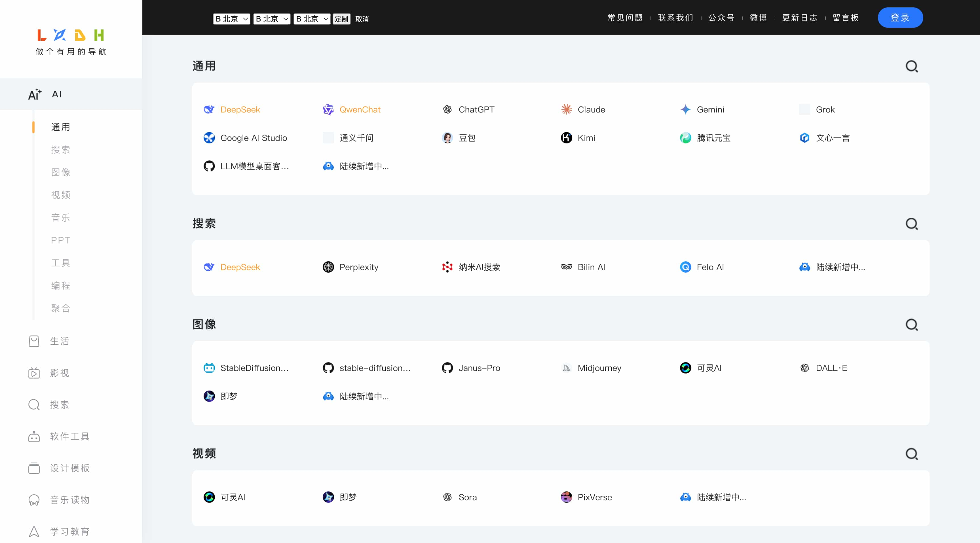This screenshot has width=980, height=543.
Task: Select 视频 in the AI submenu
Action: [x=60, y=195]
